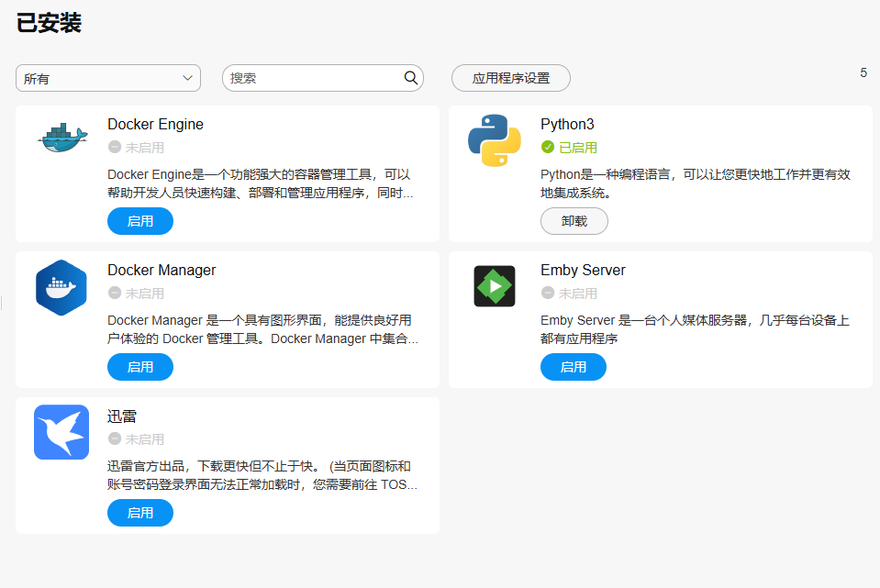Click the Docker Engine whale icon
Viewport: 880px width, 588px height.
coord(62,138)
